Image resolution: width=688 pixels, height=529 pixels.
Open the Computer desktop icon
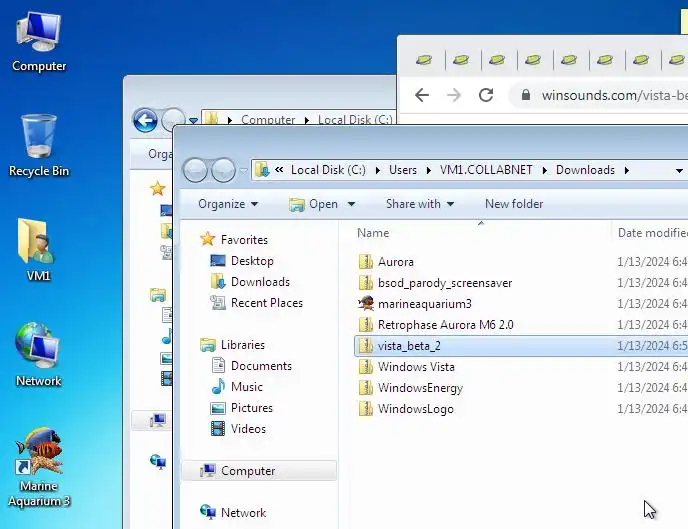click(39, 42)
